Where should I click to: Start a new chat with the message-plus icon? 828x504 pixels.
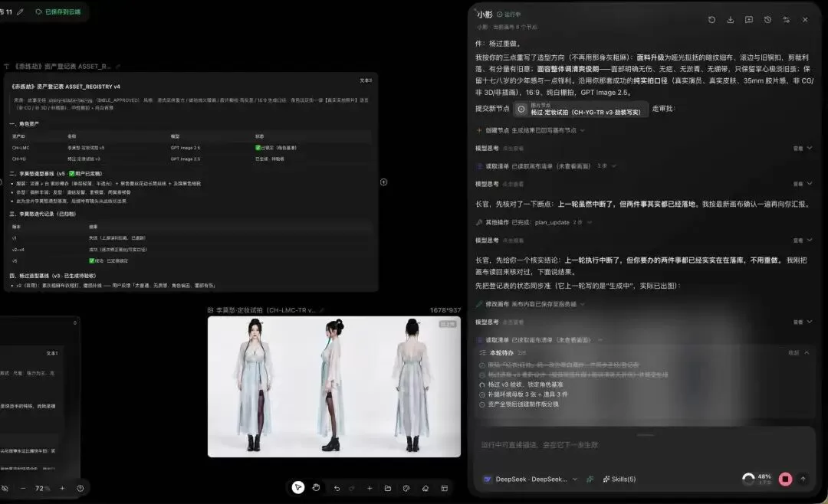pos(749,19)
